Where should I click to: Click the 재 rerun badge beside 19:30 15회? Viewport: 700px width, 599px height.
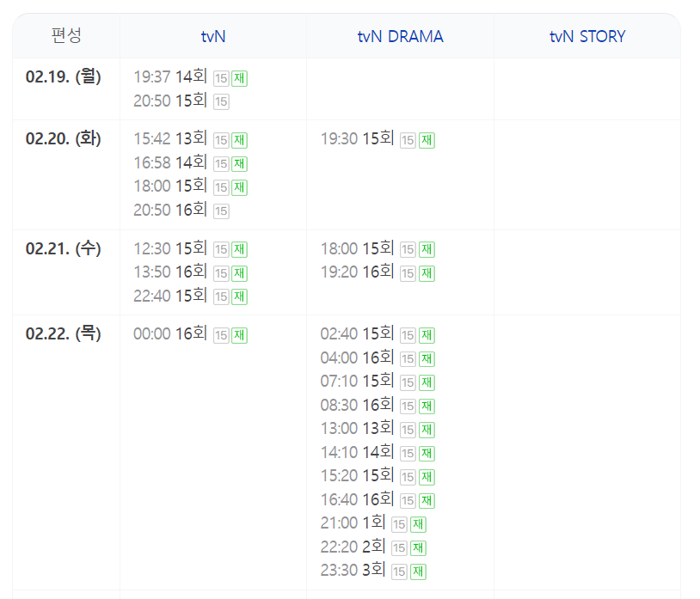point(427,140)
